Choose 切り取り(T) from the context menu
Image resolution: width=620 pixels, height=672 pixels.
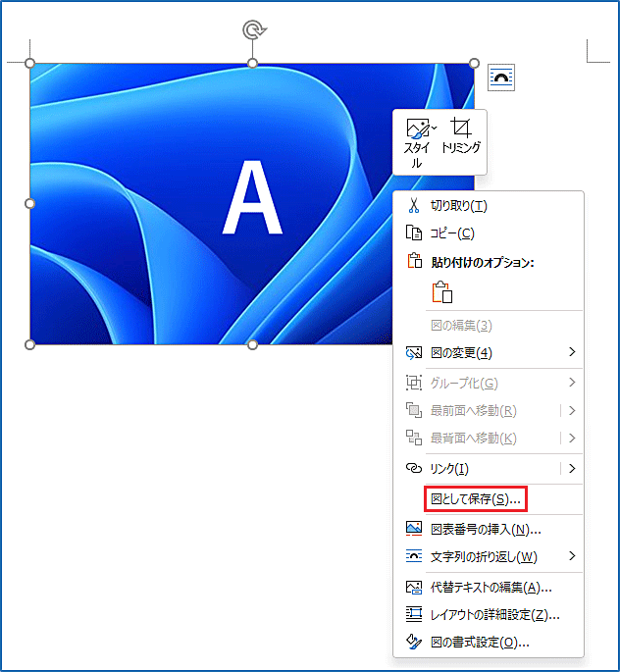pyautogui.click(x=489, y=206)
